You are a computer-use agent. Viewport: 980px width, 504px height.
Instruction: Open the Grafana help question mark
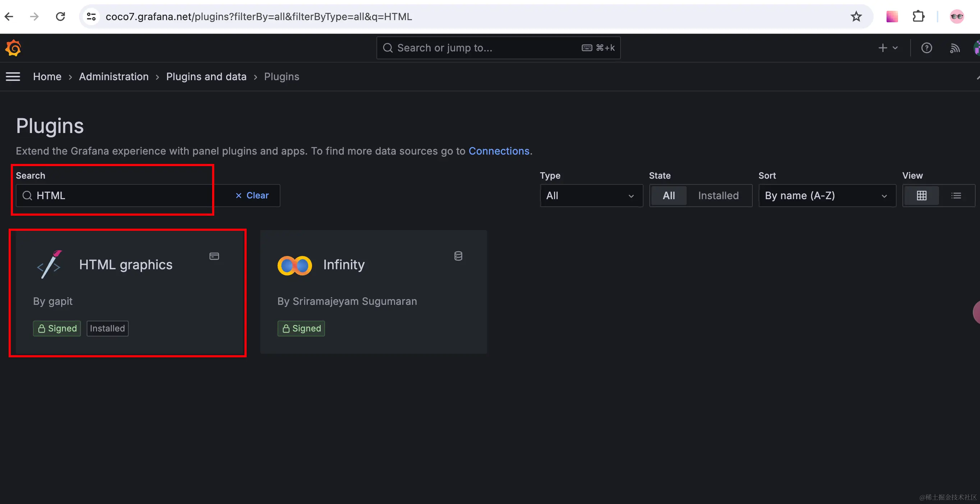(x=927, y=48)
